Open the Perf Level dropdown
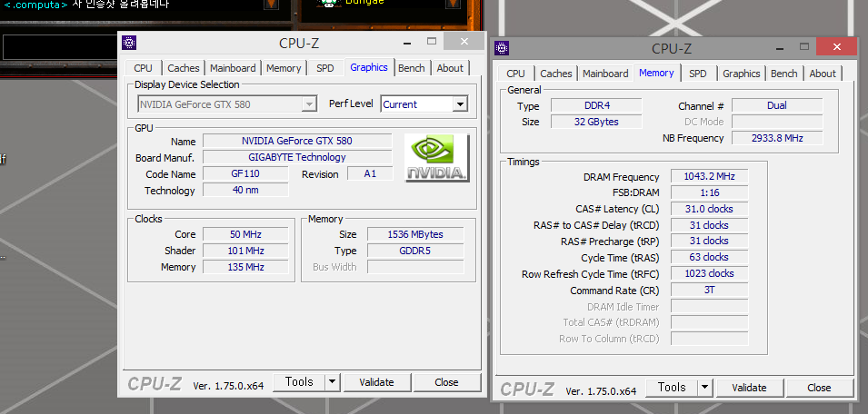This screenshot has width=868, height=414. (459, 104)
